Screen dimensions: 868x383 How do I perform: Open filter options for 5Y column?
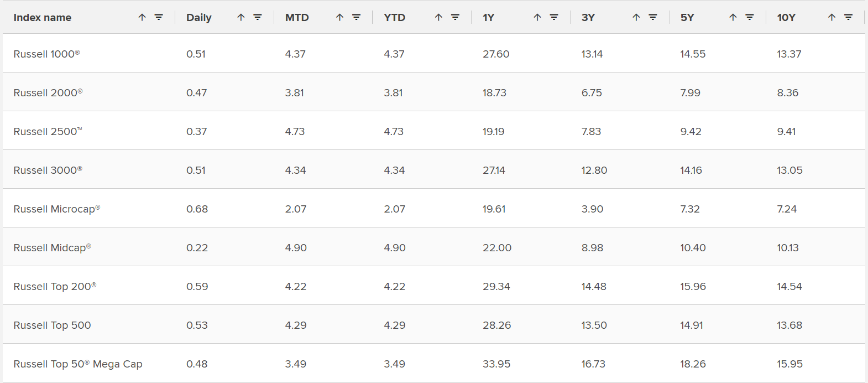[x=750, y=18]
